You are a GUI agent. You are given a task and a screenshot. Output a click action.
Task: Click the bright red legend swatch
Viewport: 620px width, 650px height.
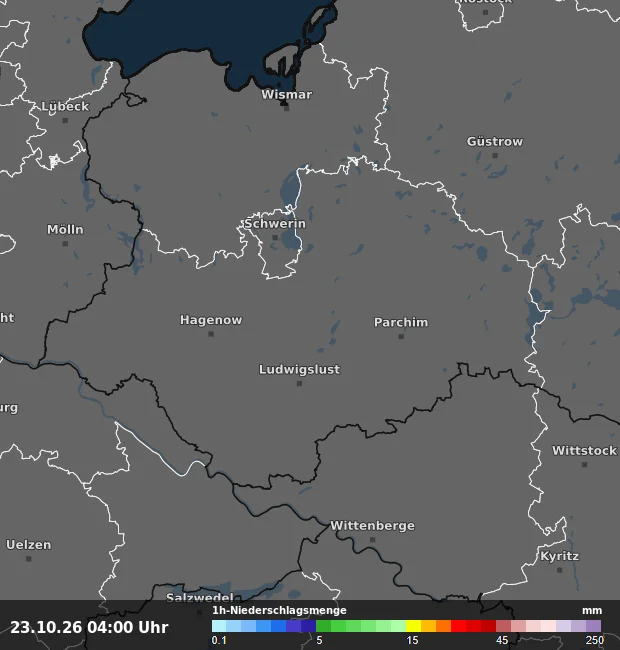(x=458, y=626)
